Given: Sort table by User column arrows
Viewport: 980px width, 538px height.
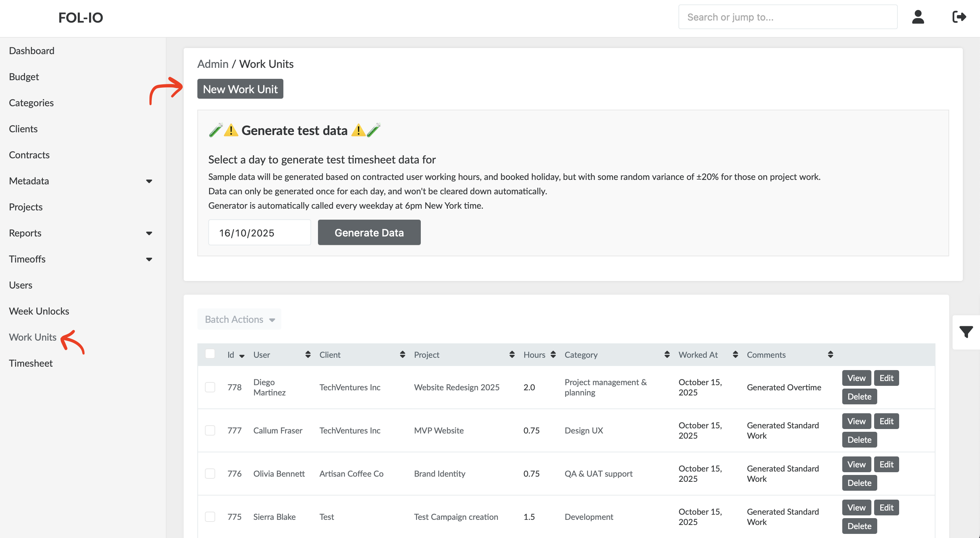Looking at the screenshot, I should pos(308,355).
